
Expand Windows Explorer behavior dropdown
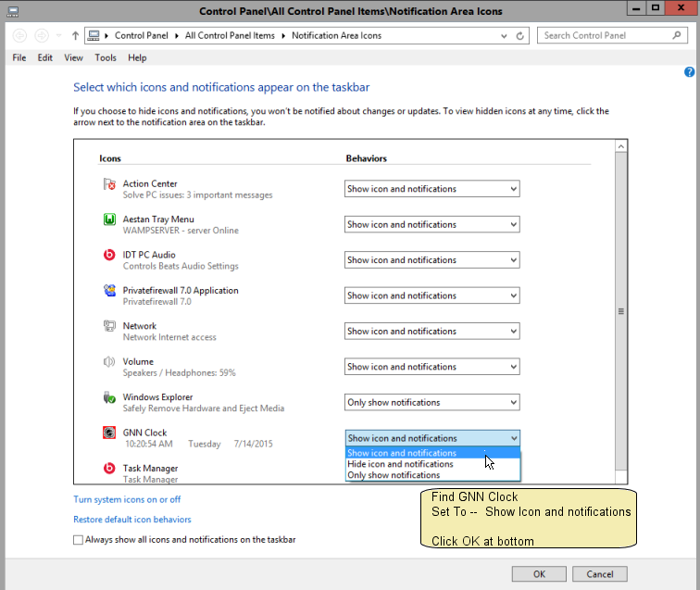pos(431,403)
